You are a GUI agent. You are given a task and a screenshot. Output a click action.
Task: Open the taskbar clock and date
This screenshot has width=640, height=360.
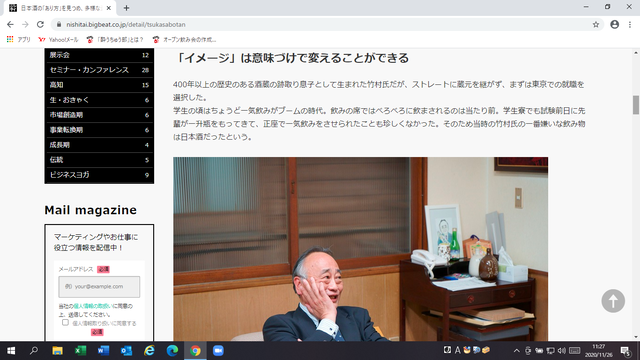coord(599,351)
